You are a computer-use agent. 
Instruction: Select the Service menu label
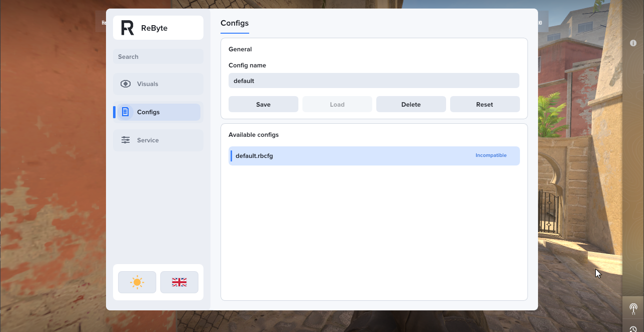pyautogui.click(x=148, y=140)
